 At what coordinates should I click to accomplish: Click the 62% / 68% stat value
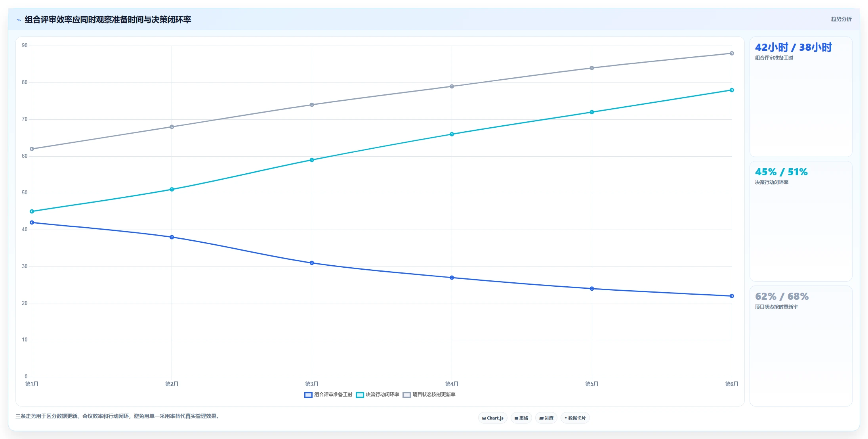click(782, 297)
